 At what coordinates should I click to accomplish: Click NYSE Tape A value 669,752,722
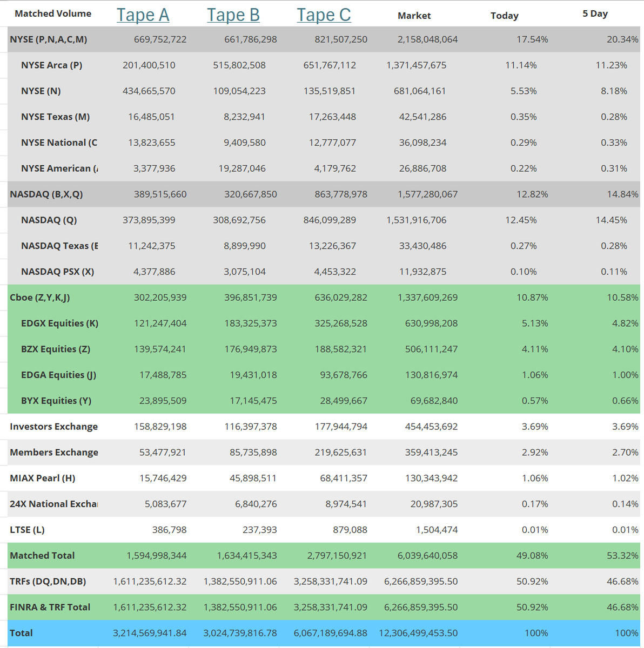(x=160, y=39)
